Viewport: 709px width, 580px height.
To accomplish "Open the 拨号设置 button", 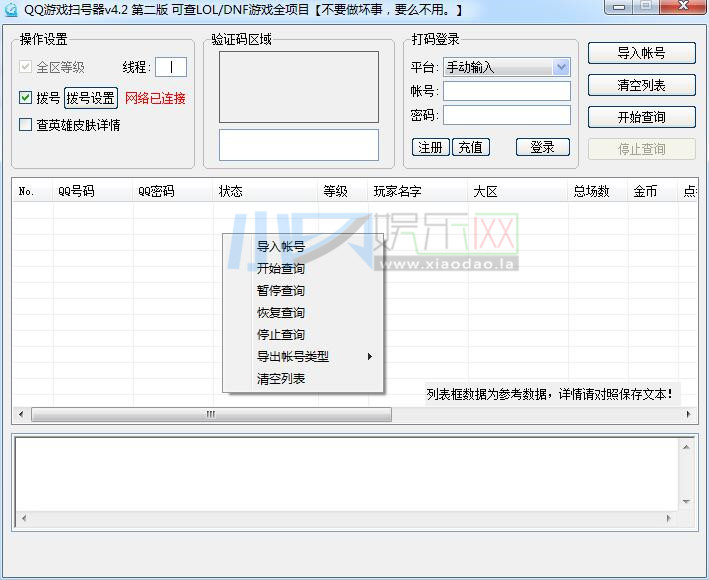I will pos(91,98).
